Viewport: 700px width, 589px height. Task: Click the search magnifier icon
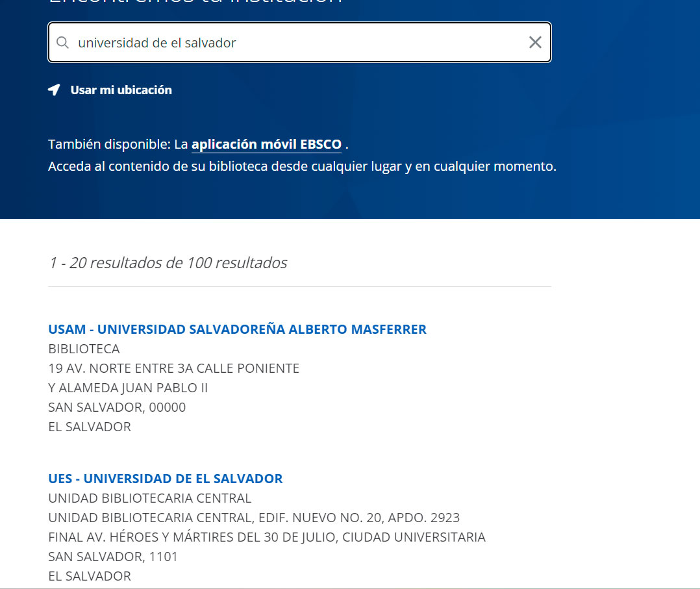(62, 42)
